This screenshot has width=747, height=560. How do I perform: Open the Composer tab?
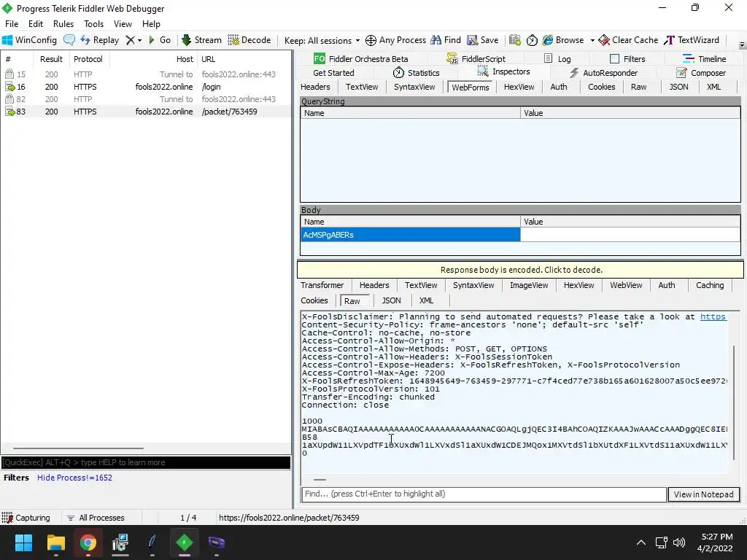click(x=701, y=73)
